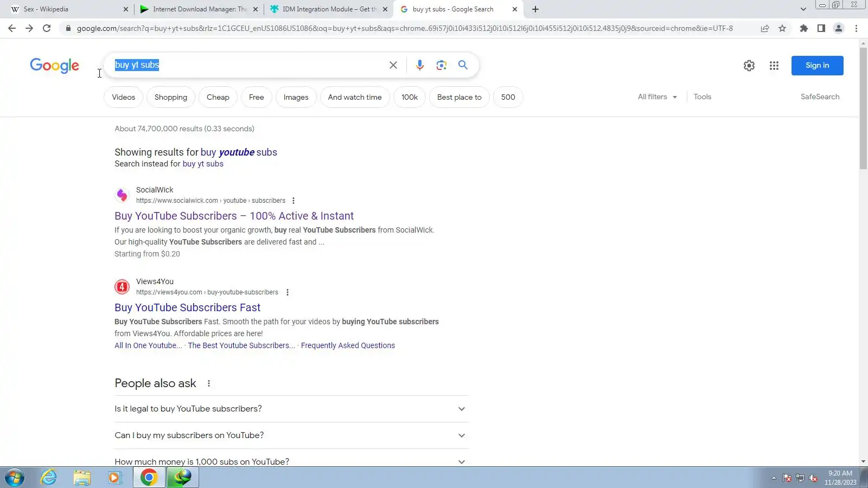Open more options for Views4You result
This screenshot has height=488, width=868.
(288, 292)
